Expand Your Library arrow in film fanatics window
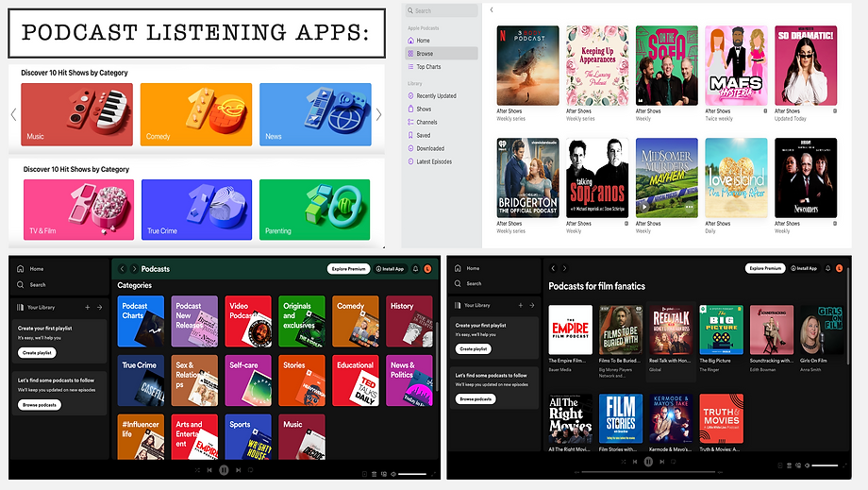868x490 pixels. (531, 305)
